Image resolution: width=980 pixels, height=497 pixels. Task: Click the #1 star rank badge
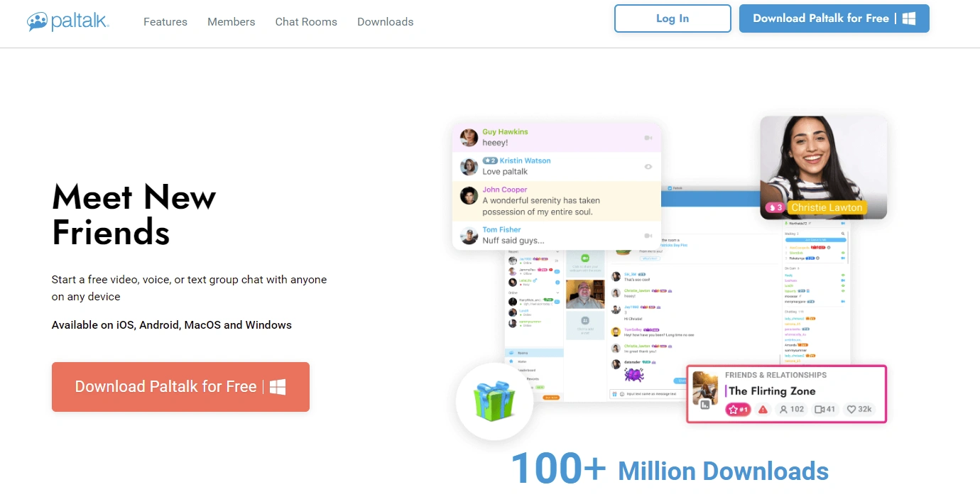(x=738, y=410)
